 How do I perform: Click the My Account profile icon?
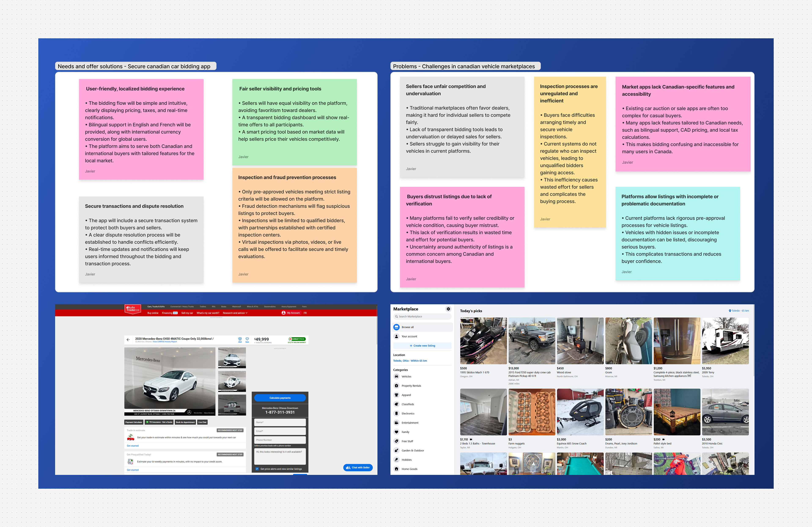pos(284,313)
